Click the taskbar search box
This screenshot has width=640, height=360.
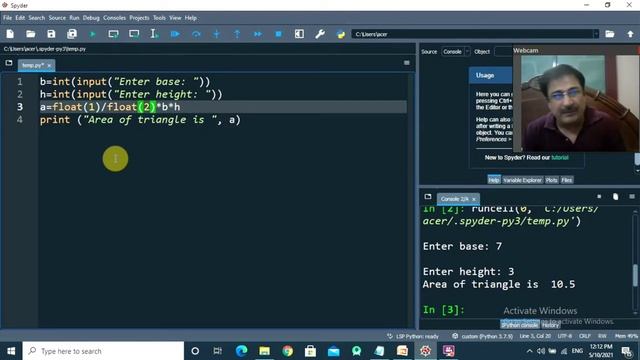tap(103, 351)
